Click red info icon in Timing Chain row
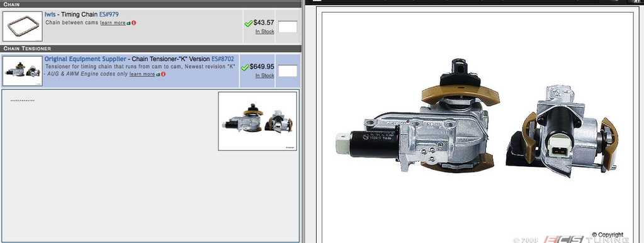Image resolution: width=644 pixels, height=243 pixels. coord(134,23)
